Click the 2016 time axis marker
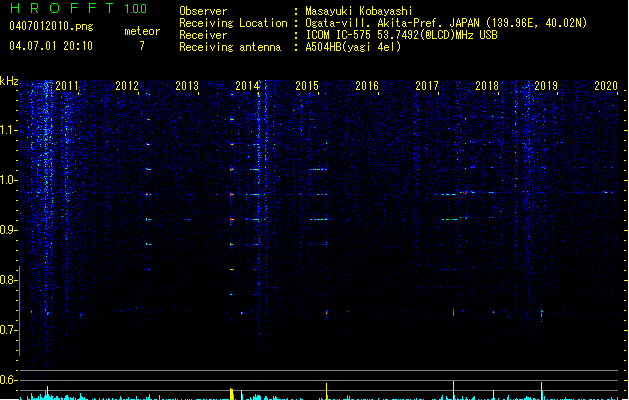 tap(367, 86)
